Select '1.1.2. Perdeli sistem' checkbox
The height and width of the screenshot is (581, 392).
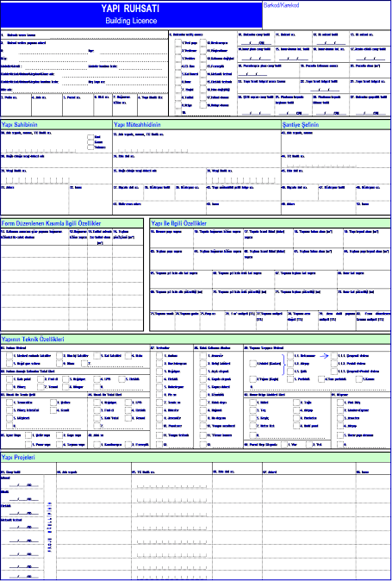[x=334, y=364]
